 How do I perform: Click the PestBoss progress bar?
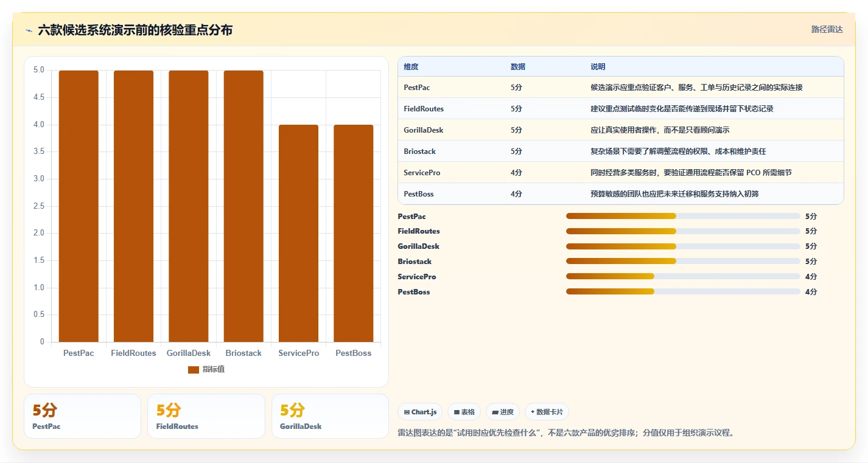[683, 292]
